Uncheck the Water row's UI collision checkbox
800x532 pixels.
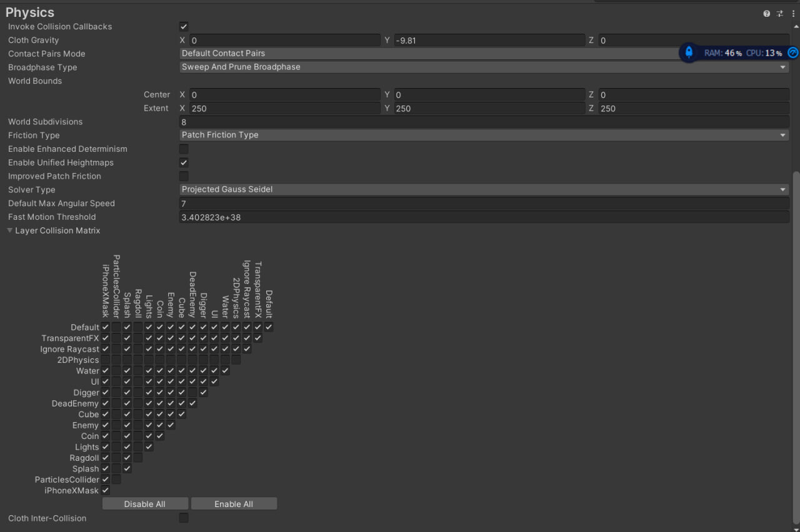pyautogui.click(x=214, y=370)
